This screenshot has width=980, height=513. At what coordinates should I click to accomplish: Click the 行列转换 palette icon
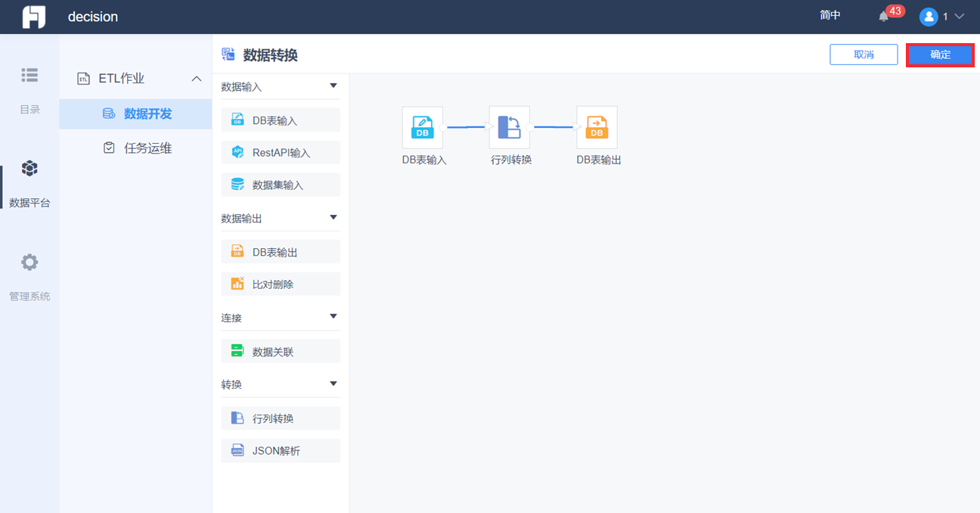click(x=237, y=418)
